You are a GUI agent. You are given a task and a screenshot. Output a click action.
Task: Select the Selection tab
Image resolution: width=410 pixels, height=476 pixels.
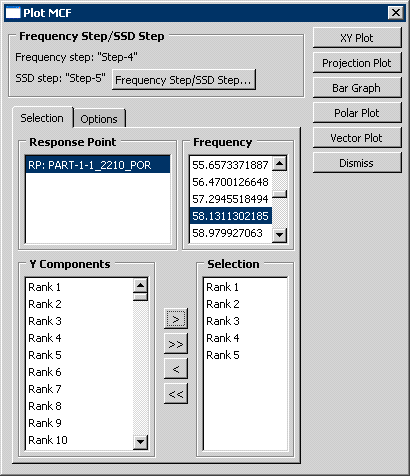[42, 118]
